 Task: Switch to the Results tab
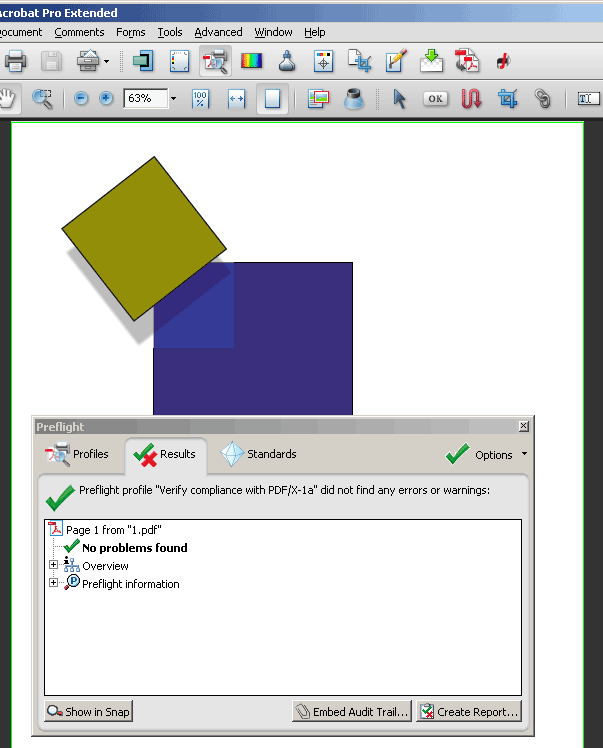click(166, 454)
